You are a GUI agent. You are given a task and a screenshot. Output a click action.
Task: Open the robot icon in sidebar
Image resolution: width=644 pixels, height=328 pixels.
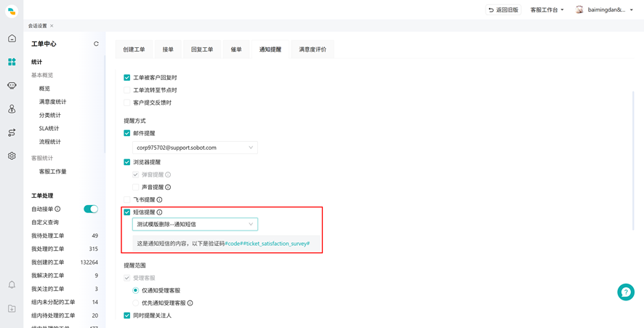[12, 86]
